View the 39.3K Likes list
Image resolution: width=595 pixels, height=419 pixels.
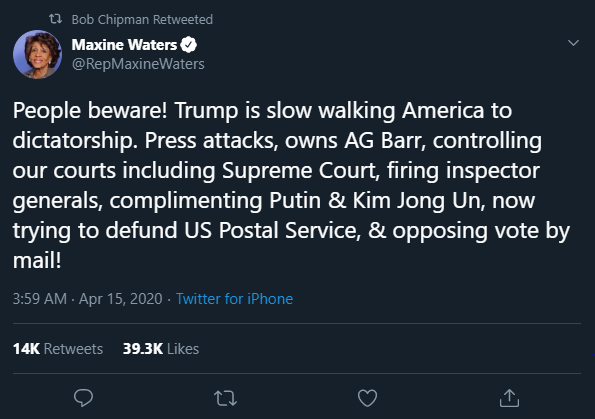161,349
